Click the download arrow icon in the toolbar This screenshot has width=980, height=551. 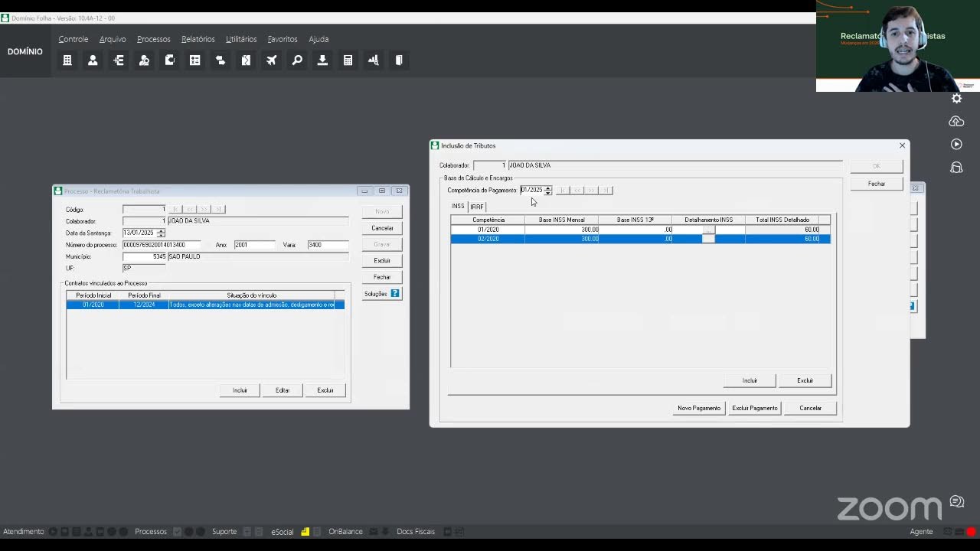click(x=322, y=60)
